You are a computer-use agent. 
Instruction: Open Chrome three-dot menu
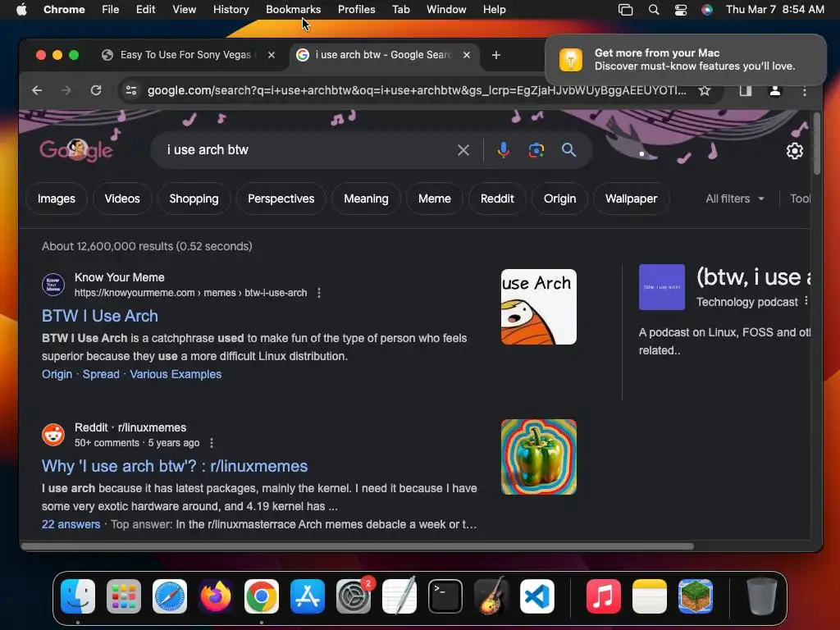pyautogui.click(x=804, y=90)
